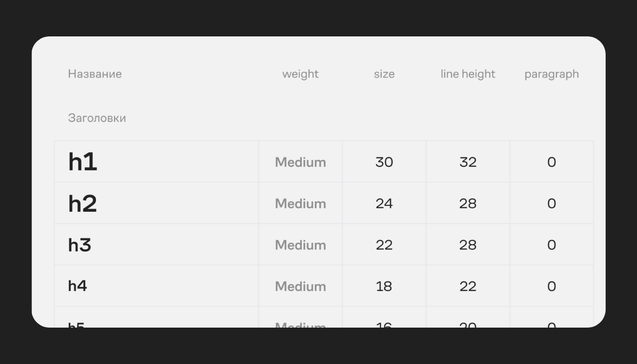637x364 pixels.
Task: Click the h4 heading name cell
Action: (77, 286)
